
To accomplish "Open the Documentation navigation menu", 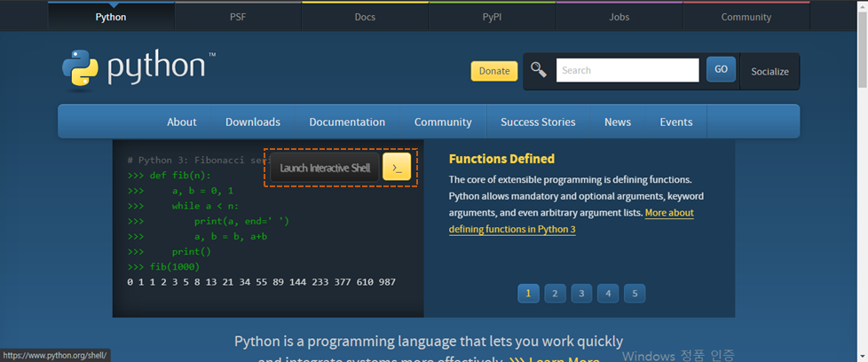I will (347, 122).
